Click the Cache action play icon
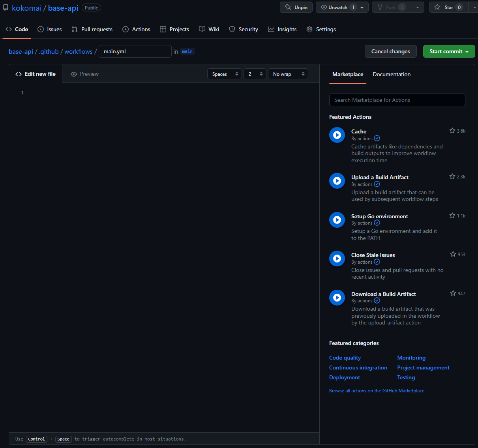Screen dimensions: 478x448 337,135
